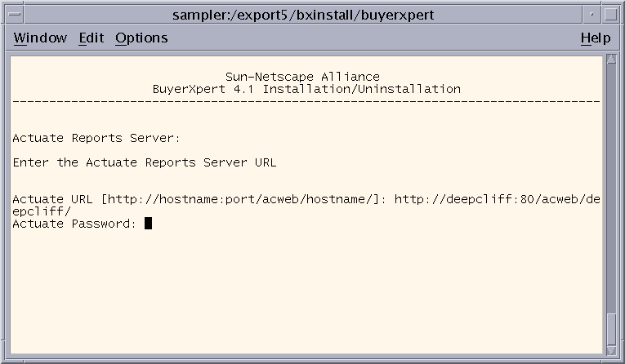Image resolution: width=625 pixels, height=364 pixels.
Task: Open the window menu button in title bar
Action: pos(15,15)
